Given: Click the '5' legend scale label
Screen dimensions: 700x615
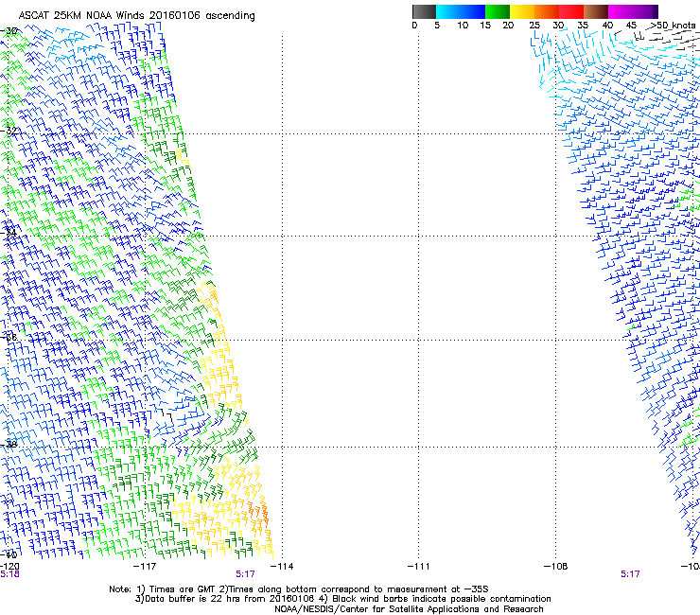Looking at the screenshot, I should coord(437,26).
